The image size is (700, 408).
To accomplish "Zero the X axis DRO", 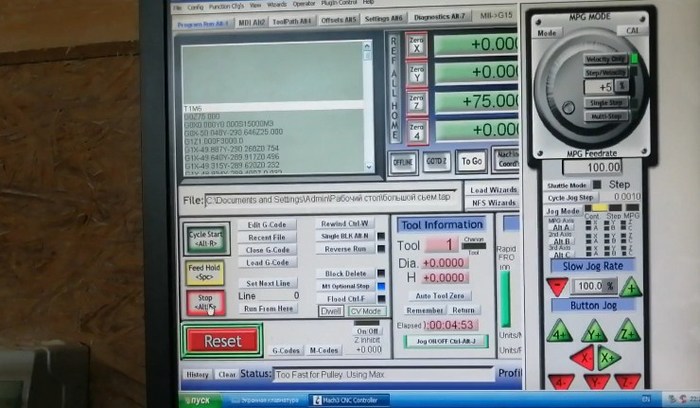I will tap(416, 45).
